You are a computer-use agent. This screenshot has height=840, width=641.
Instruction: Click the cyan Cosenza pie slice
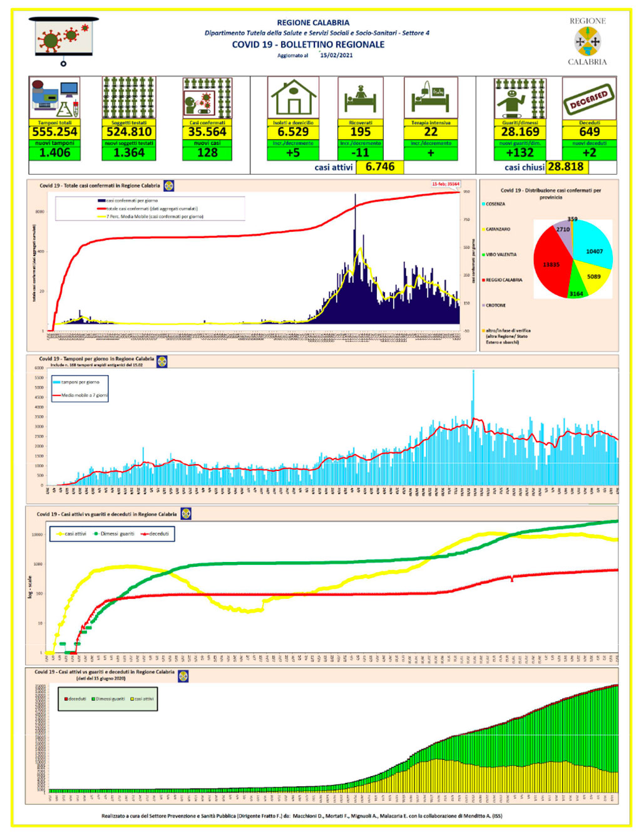click(x=592, y=244)
